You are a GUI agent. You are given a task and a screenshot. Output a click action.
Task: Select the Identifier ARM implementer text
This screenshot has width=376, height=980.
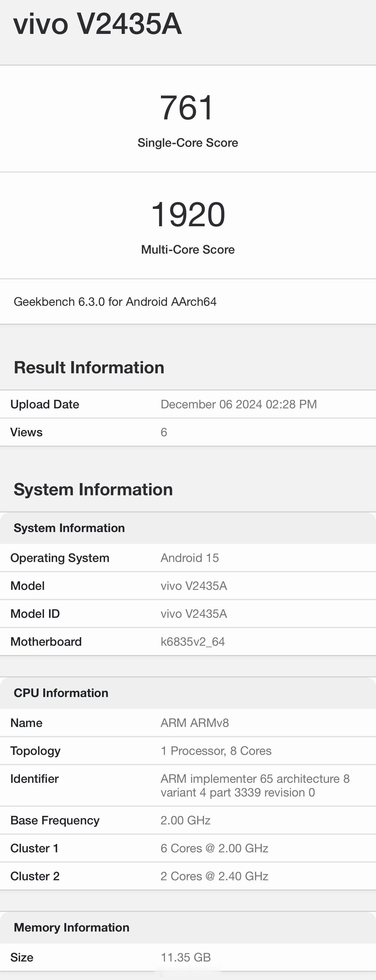click(255, 786)
